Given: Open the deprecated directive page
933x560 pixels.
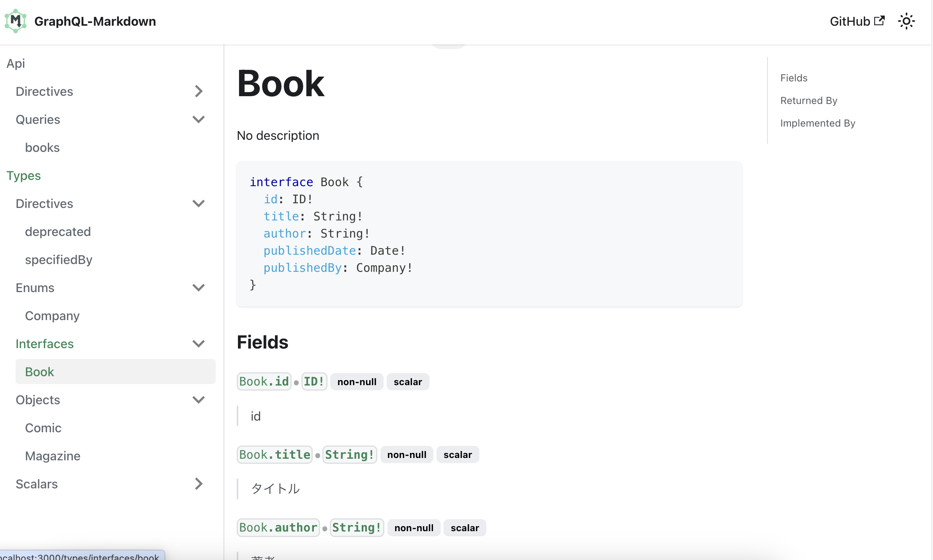Looking at the screenshot, I should (58, 231).
